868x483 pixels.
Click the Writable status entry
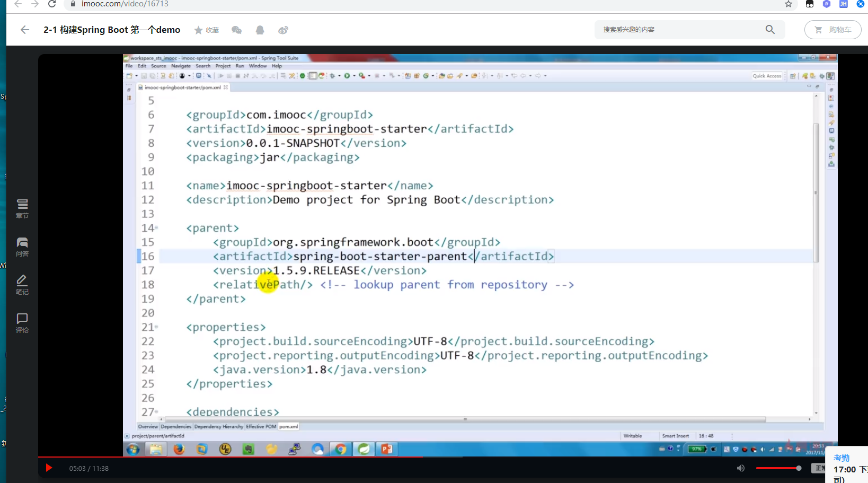(x=633, y=436)
